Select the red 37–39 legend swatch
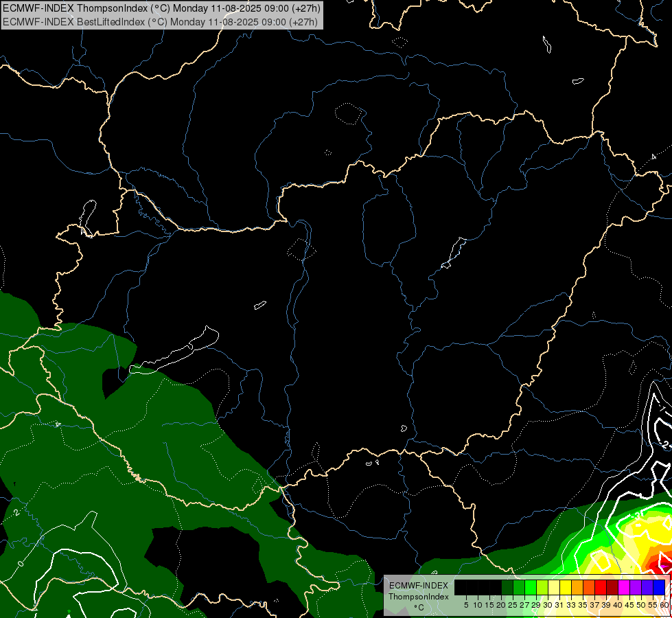Image resolution: width=672 pixels, height=618 pixels. [x=601, y=587]
